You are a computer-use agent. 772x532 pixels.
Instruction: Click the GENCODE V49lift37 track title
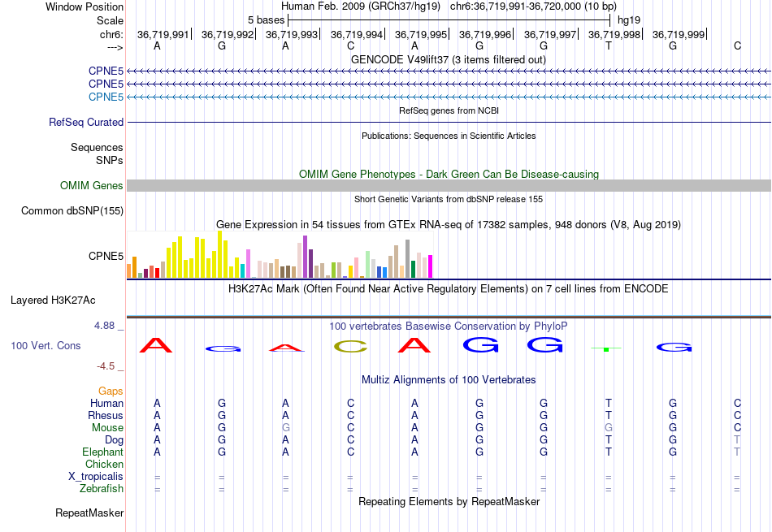tap(449, 59)
